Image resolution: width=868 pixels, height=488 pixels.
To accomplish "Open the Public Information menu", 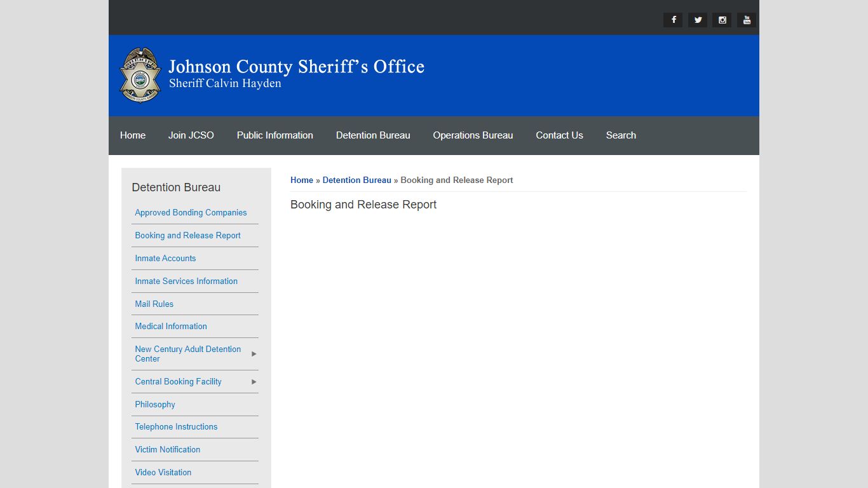I will tap(275, 135).
